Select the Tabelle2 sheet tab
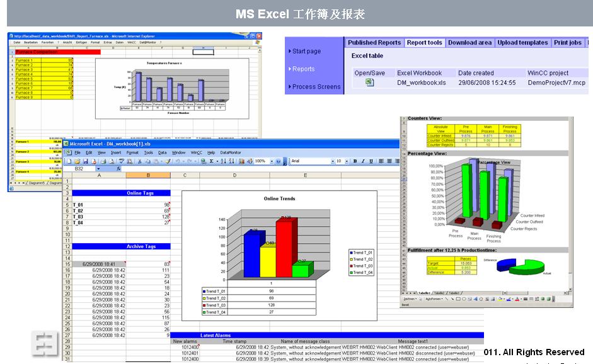This screenshot has width=593, height=364. coord(439,293)
